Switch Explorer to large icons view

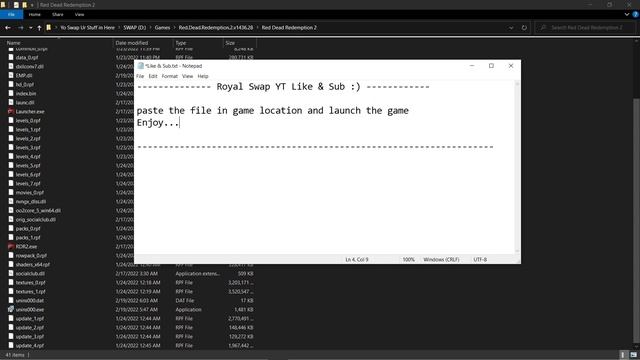click(633, 355)
